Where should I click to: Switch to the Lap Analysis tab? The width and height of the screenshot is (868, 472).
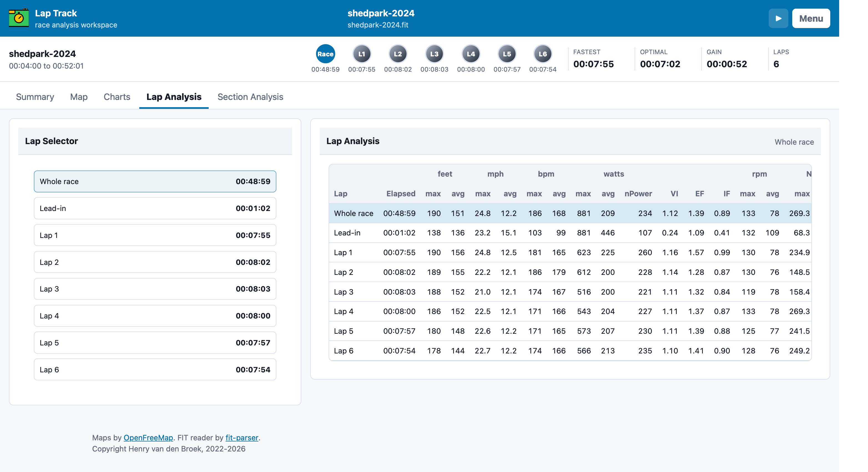(174, 97)
